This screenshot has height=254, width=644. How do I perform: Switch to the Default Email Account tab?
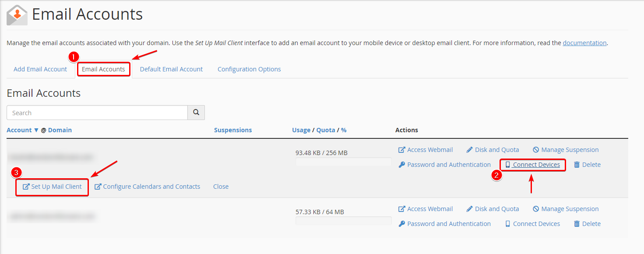point(171,69)
